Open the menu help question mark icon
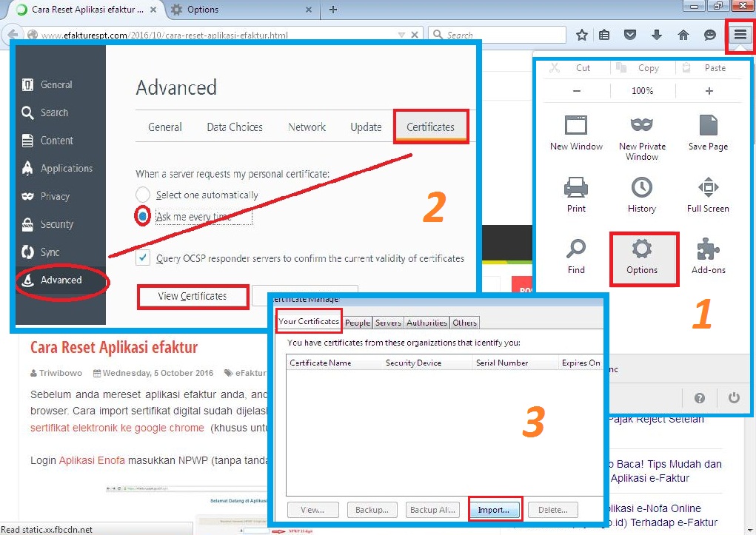The height and width of the screenshot is (535, 756). (x=700, y=398)
